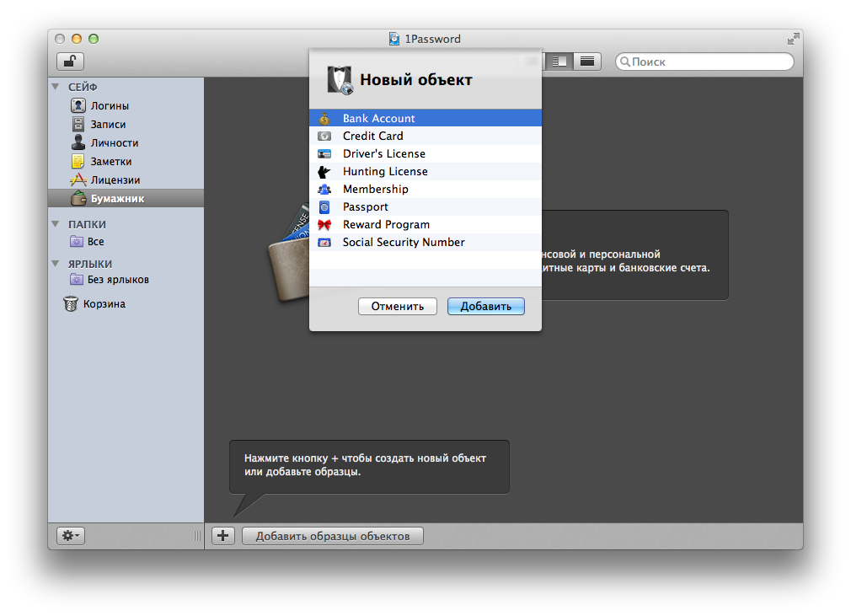This screenshot has width=851, height=616.
Task: Switch to the middle view layout toggle
Action: click(558, 62)
